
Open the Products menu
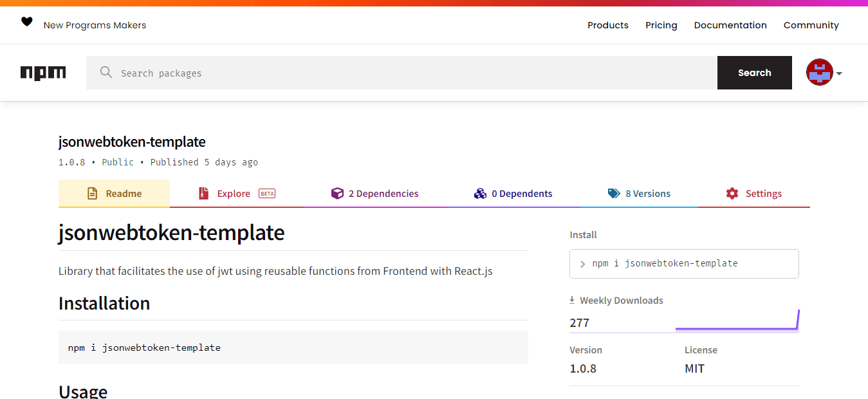[x=608, y=25]
